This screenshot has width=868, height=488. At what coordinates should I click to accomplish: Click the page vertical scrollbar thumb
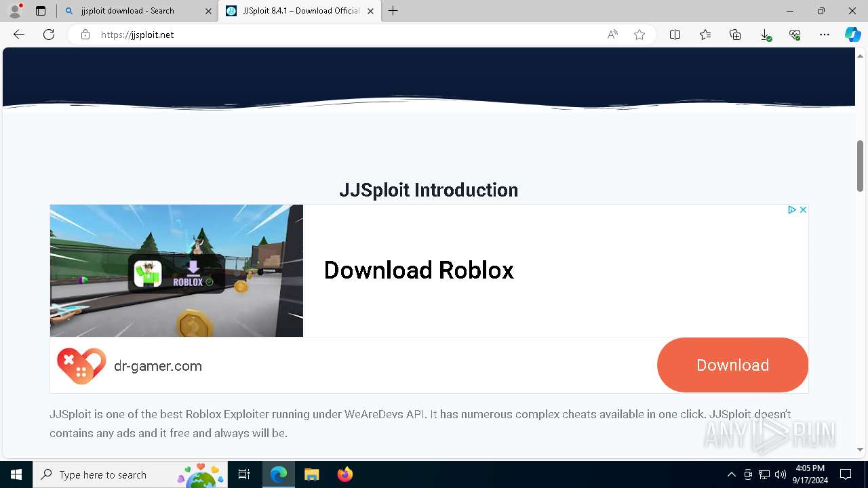(x=861, y=166)
